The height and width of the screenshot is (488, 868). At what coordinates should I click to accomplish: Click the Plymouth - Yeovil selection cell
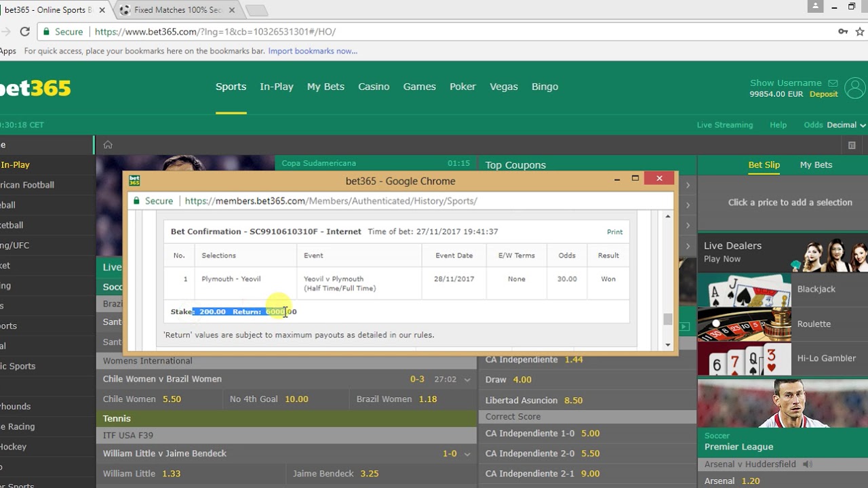point(246,283)
